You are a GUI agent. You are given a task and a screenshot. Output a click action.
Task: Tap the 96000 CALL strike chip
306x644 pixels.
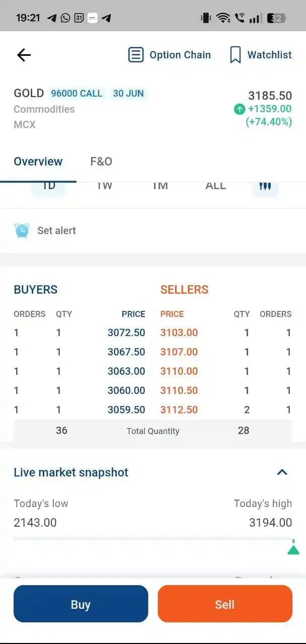pos(76,94)
